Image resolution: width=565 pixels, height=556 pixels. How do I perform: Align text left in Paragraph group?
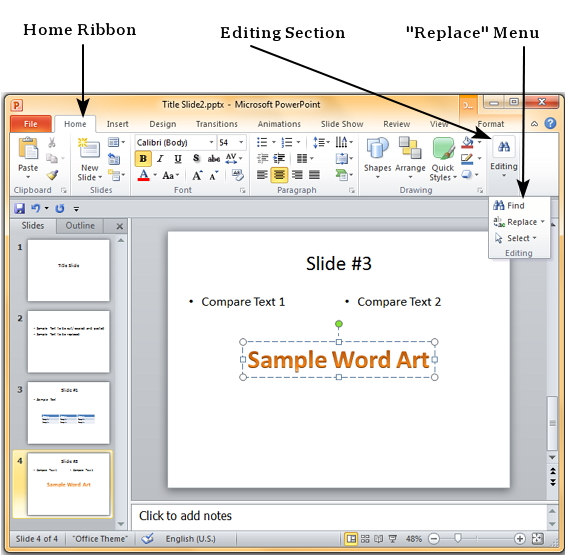pyautogui.click(x=262, y=175)
